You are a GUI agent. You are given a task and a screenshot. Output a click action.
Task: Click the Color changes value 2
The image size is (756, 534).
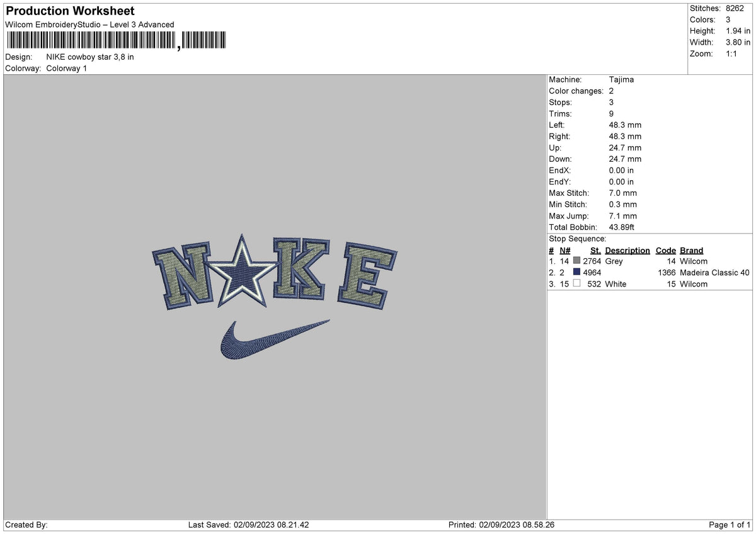coord(612,91)
